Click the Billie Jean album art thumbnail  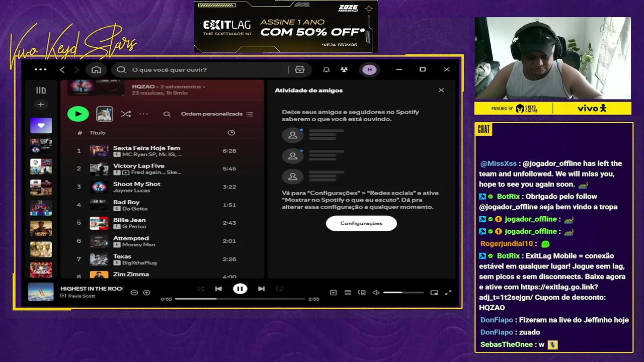tap(99, 223)
